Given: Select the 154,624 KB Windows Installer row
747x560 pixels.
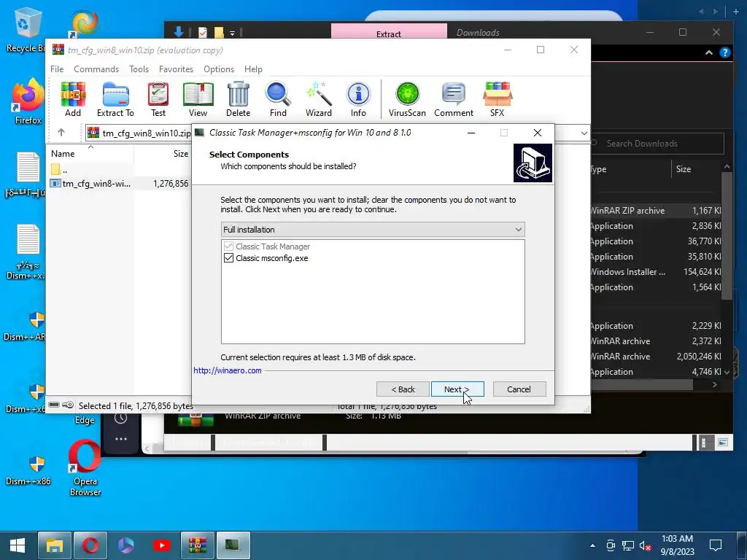Looking at the screenshot, I should pos(656,272).
